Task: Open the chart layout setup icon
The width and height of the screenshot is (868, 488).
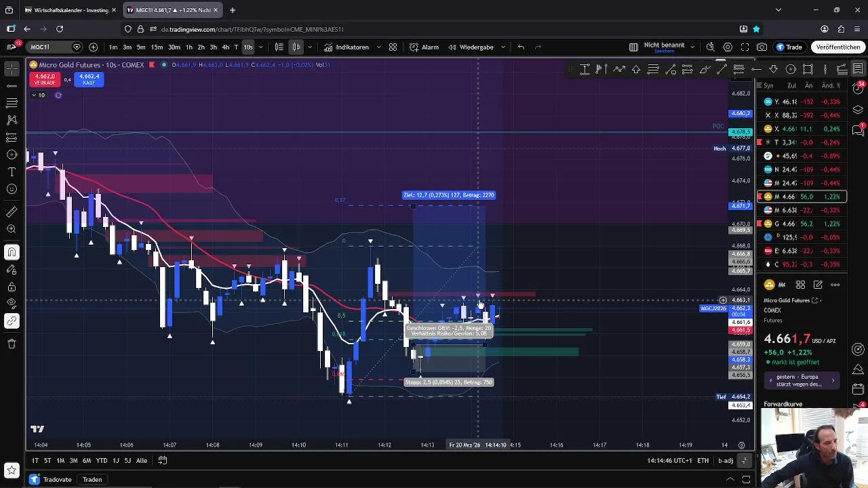Action: point(633,47)
